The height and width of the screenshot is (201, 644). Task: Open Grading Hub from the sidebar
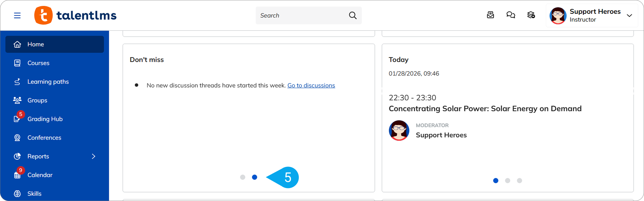click(45, 119)
